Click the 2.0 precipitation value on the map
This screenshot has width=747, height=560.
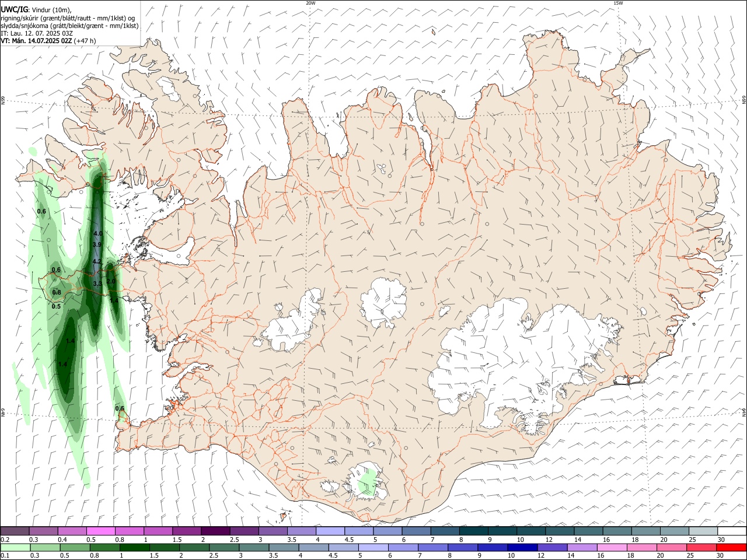tap(111, 281)
